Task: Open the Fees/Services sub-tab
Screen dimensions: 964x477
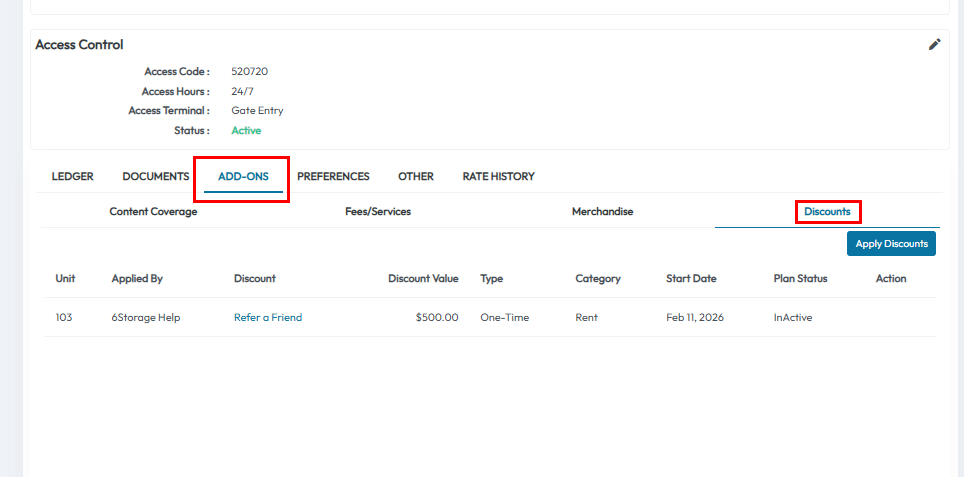Action: (378, 212)
